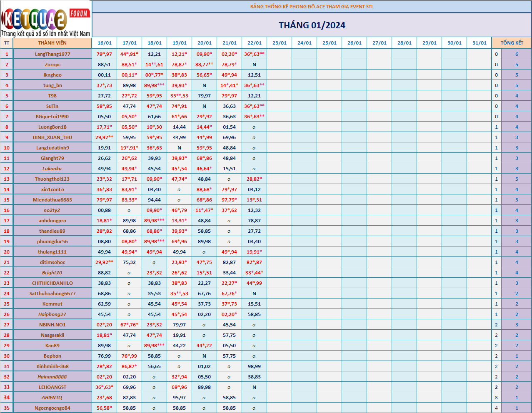Select LuongBon18's '17,71*' cell

pos(105,127)
